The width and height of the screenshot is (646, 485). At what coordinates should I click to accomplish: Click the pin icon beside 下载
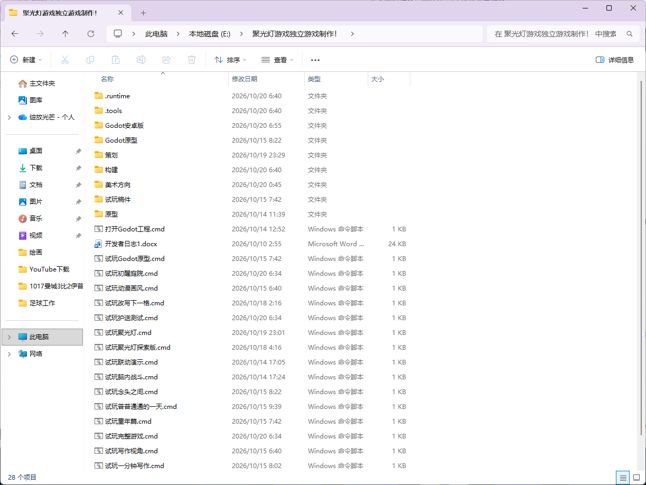[78, 168]
